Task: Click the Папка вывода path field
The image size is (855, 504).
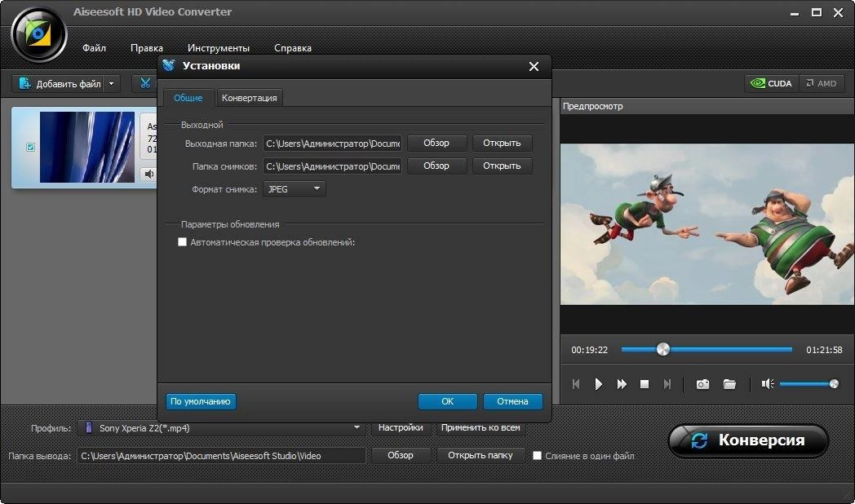Action: 221,456
